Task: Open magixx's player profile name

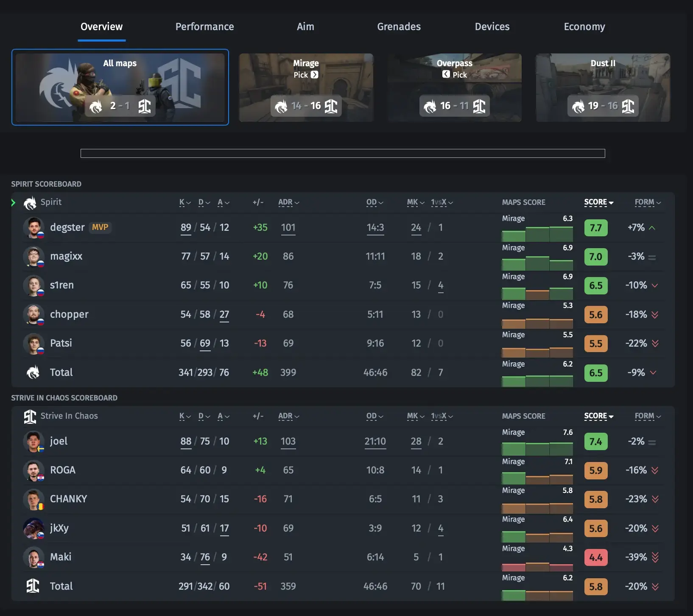Action: coord(66,256)
